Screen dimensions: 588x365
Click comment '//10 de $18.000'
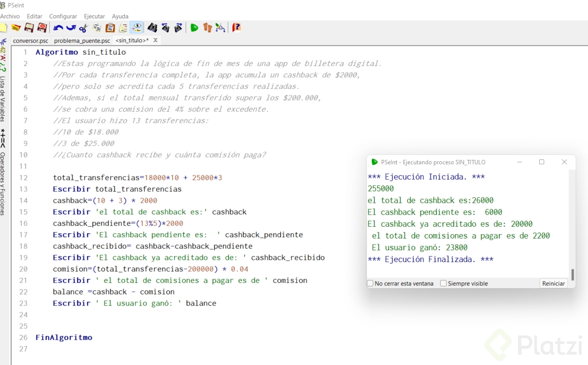click(86, 132)
